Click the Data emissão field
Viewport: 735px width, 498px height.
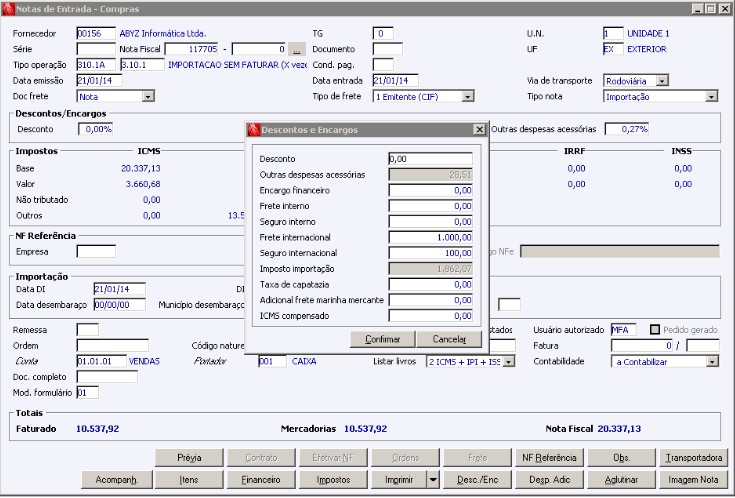pos(99,81)
